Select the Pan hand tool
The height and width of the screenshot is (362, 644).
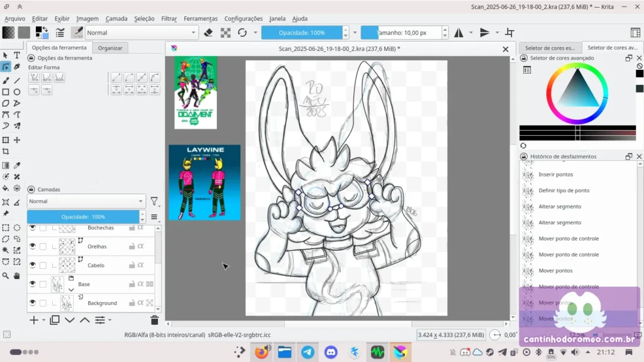(x=17, y=276)
